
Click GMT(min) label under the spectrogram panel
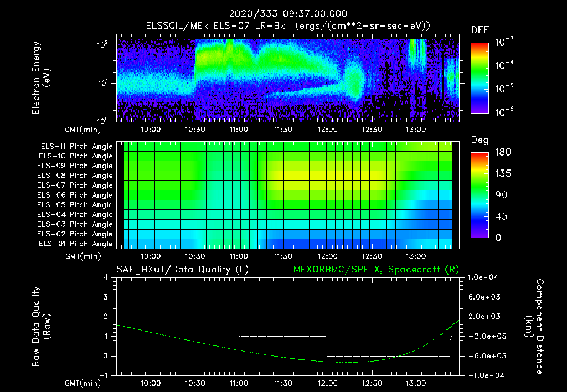coord(83,130)
